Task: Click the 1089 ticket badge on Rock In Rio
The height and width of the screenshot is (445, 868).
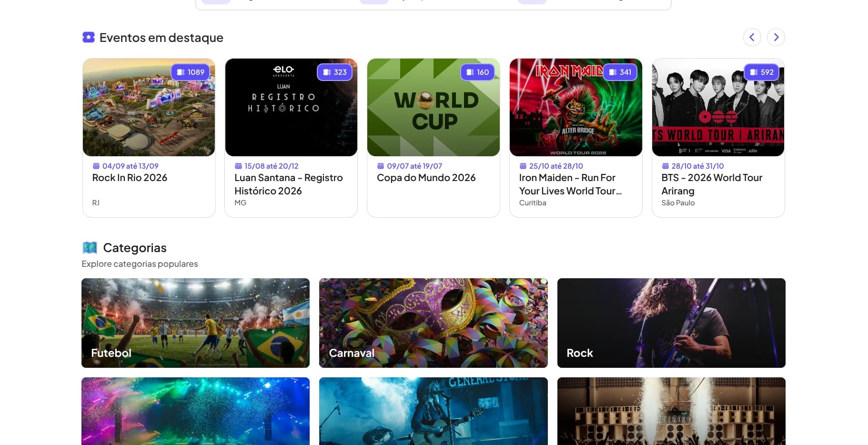Action: tap(191, 72)
